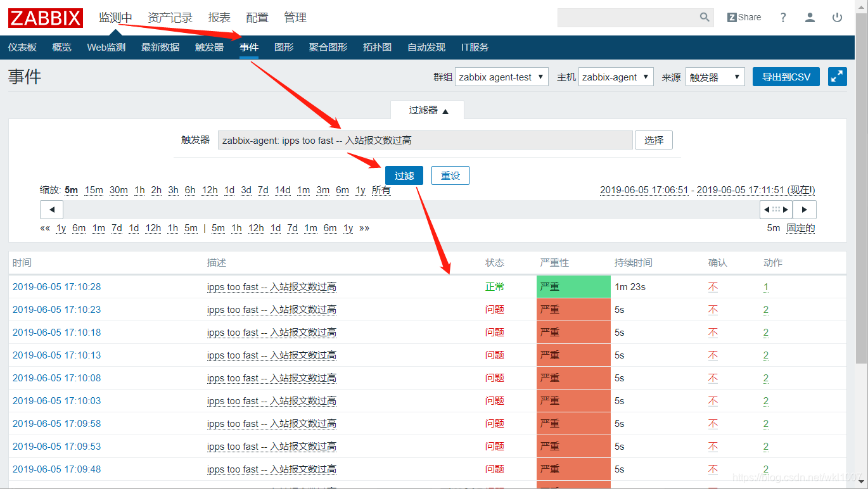Click the ZABBIX logo
The width and height of the screenshot is (868, 489).
click(x=46, y=18)
